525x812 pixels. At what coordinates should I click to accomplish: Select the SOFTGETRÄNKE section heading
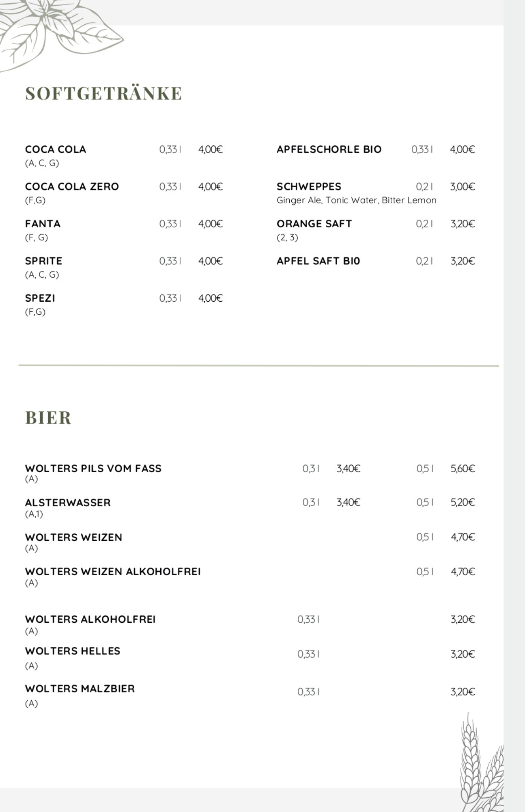tap(103, 93)
